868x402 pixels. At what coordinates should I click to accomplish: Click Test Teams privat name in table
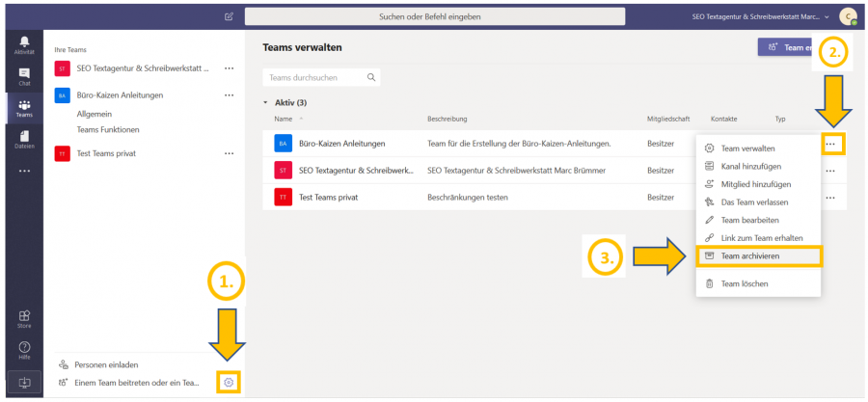tap(328, 197)
